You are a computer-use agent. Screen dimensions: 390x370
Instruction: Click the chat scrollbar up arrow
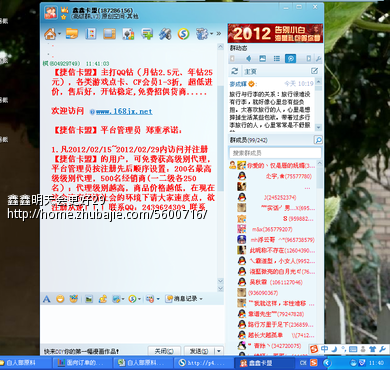click(220, 47)
